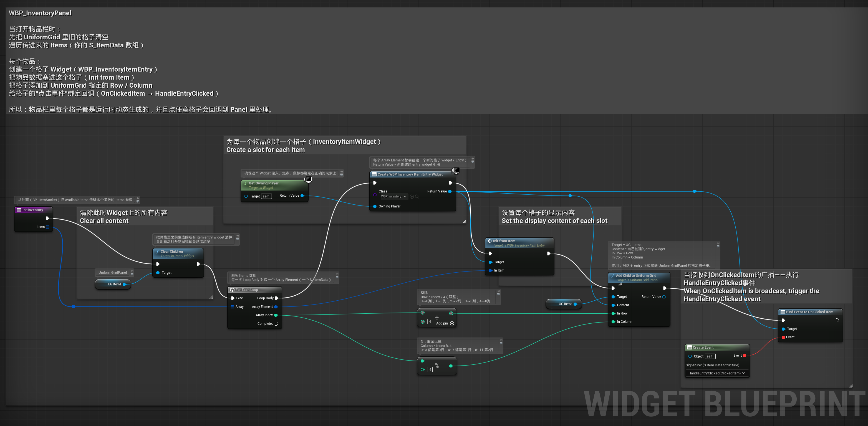Click In Item pin on Init from Item
The height and width of the screenshot is (426, 868).
click(x=490, y=270)
